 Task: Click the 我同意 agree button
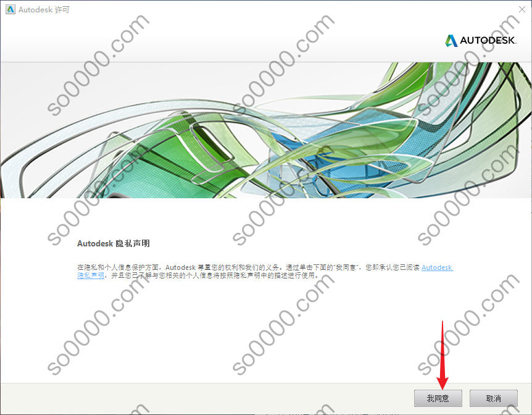tap(438, 398)
